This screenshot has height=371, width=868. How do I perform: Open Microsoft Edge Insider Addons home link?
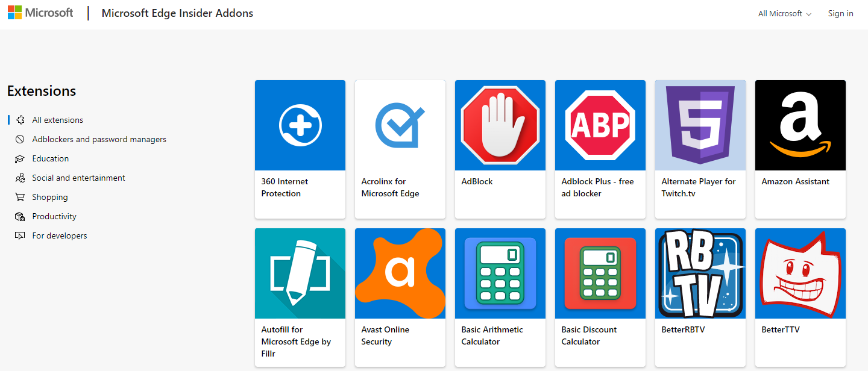coord(177,13)
